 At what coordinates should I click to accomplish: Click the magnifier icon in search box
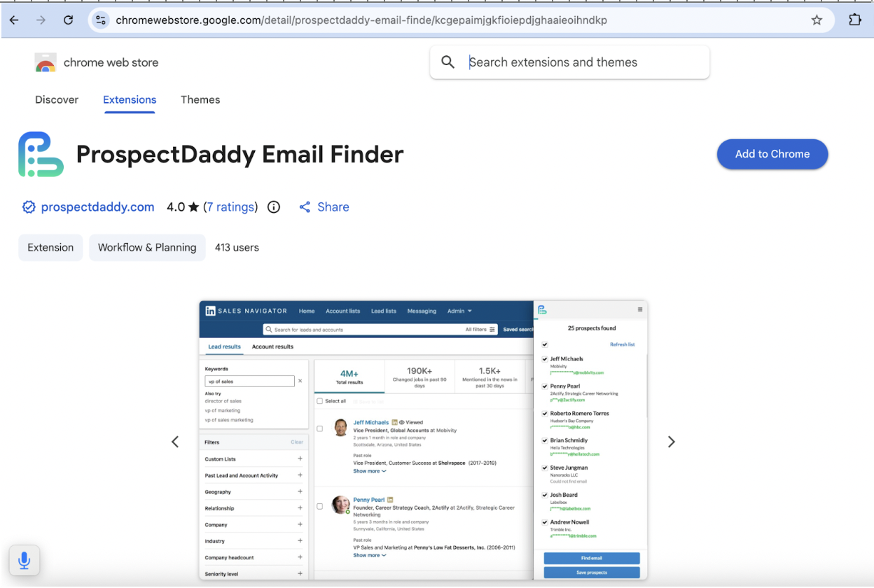point(448,62)
